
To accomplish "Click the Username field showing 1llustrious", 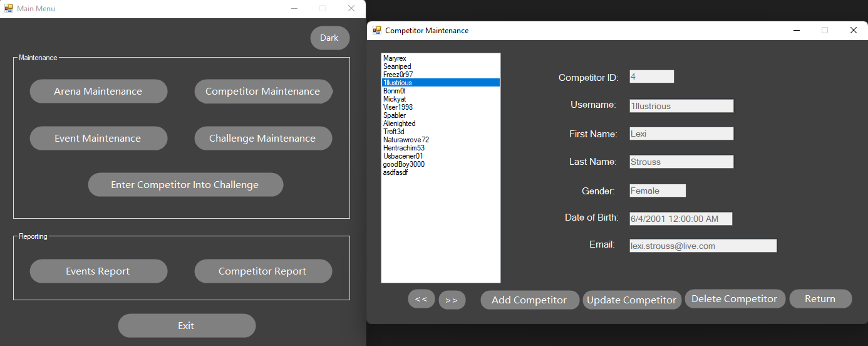I will (681, 106).
